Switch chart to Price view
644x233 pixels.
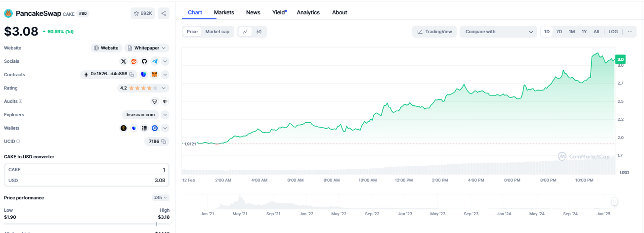coord(192,32)
